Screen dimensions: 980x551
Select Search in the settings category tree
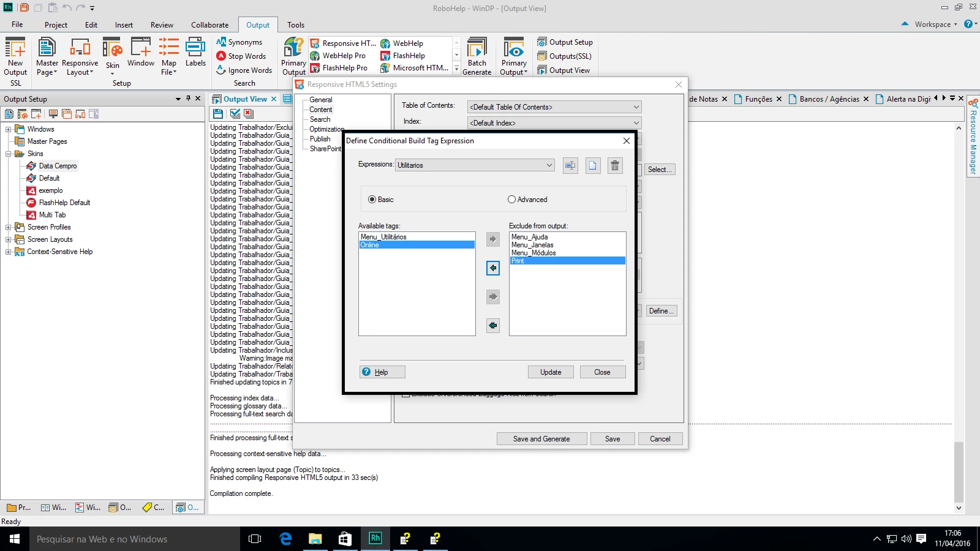[x=320, y=119]
